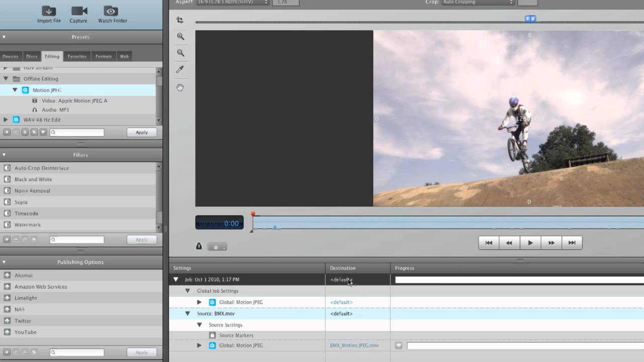Viewport: 644px width, 362px height.
Task: Click the Akamai publishing upload icon
Action: (x=7, y=276)
